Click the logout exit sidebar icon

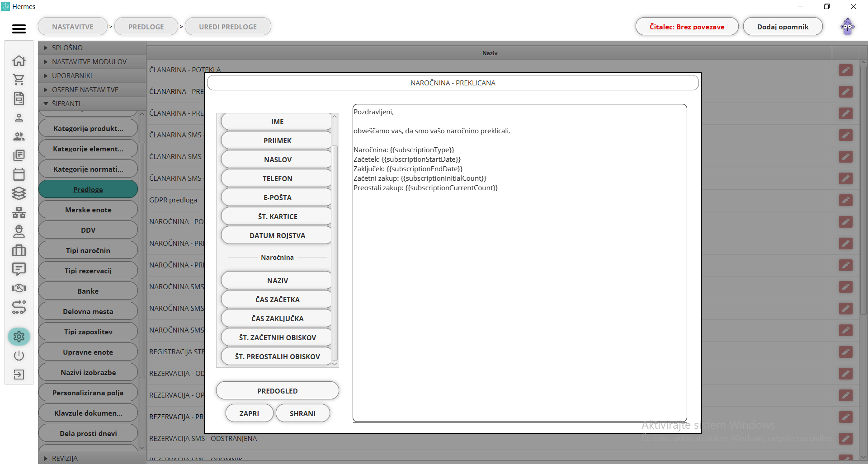(x=19, y=375)
